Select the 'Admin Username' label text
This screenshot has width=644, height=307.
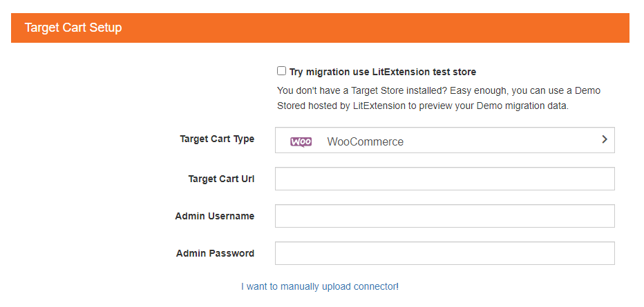click(214, 216)
